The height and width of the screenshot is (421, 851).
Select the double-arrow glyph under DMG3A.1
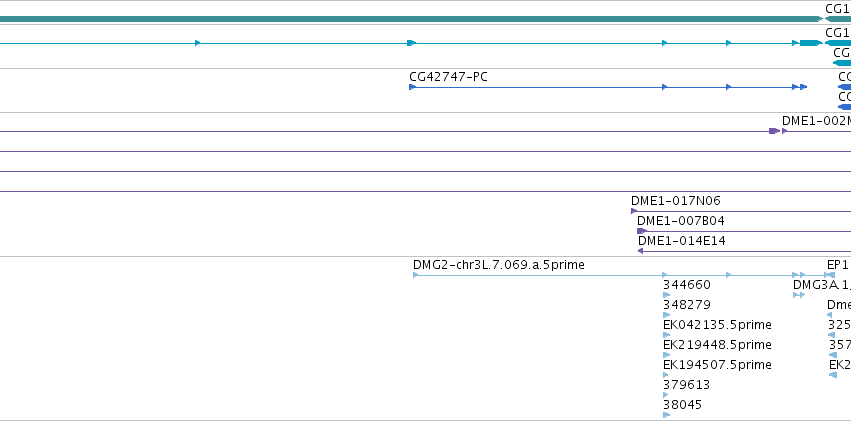pyautogui.click(x=799, y=295)
